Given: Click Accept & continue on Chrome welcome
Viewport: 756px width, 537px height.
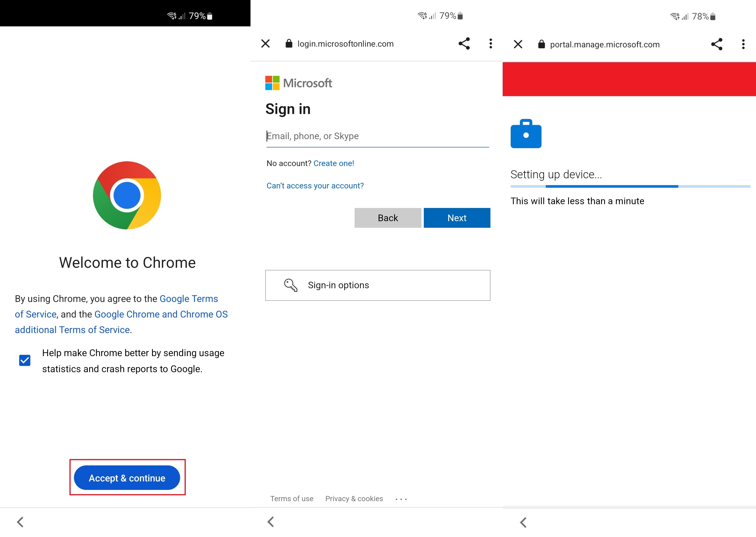Looking at the screenshot, I should [127, 478].
